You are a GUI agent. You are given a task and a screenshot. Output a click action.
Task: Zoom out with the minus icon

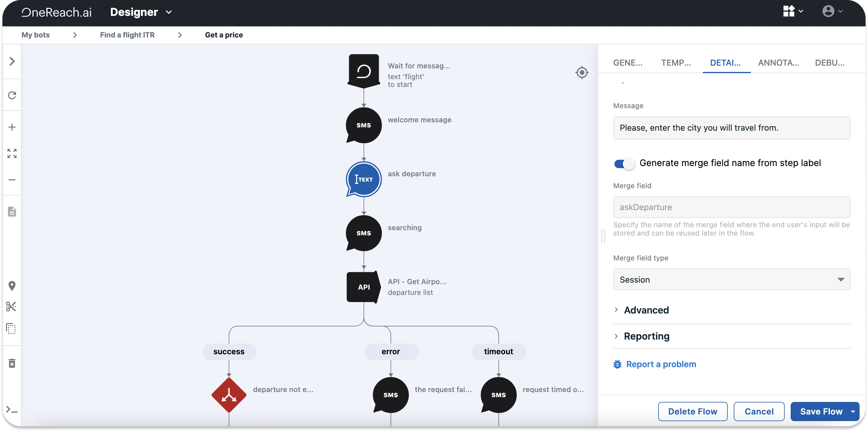tap(12, 180)
